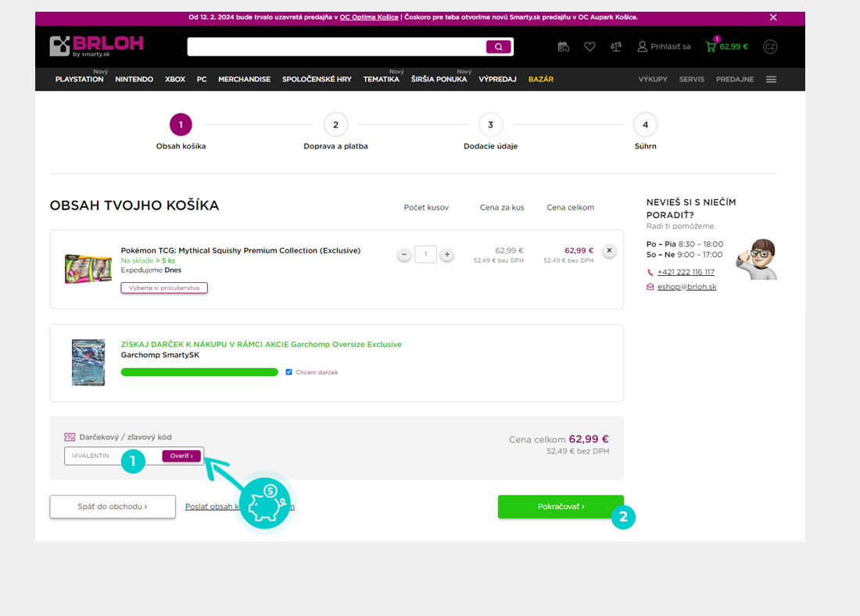Click the Prihlásiť sa login link
This screenshot has width=860, height=616.
[x=670, y=47]
